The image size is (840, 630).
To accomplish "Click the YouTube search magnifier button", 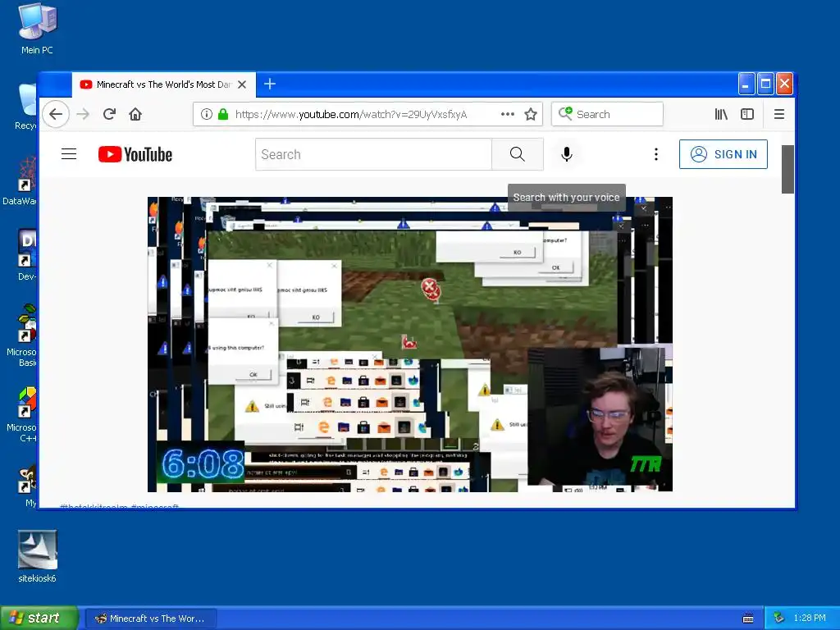I will pos(518,154).
